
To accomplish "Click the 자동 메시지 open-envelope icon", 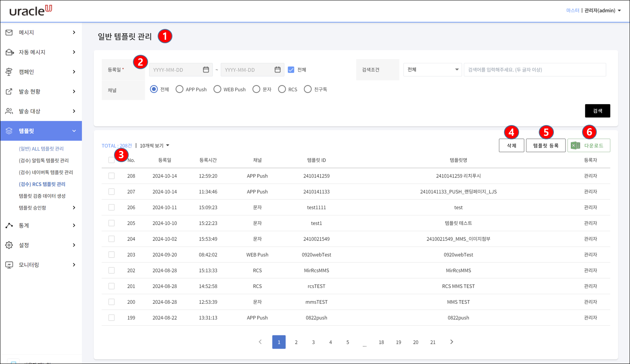I will [x=10, y=52].
